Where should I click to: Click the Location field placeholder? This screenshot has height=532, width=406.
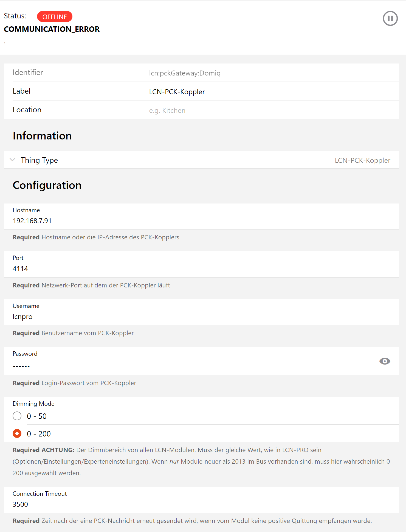[x=167, y=110]
